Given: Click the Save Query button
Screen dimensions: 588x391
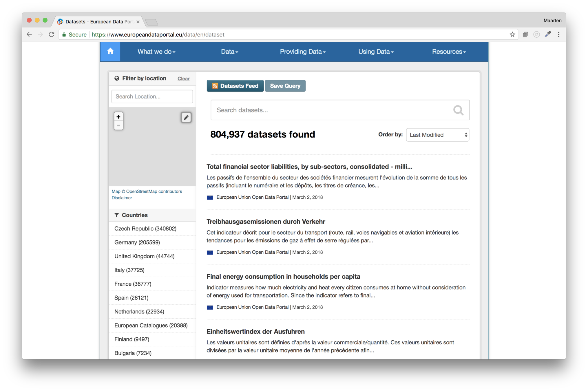Looking at the screenshot, I should pyautogui.click(x=285, y=86).
